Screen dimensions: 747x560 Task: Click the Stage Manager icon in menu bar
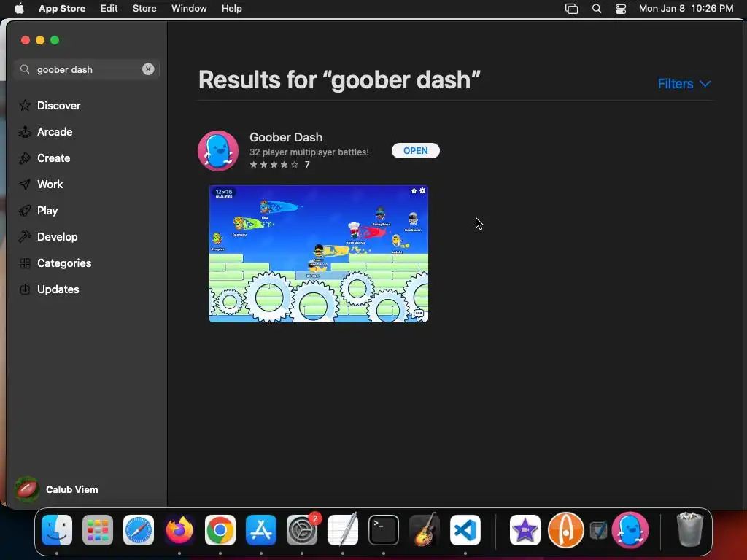click(x=571, y=9)
